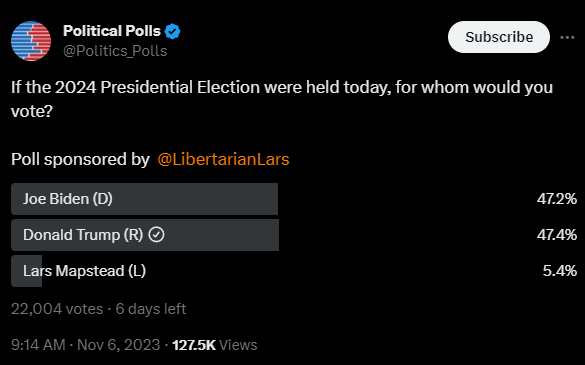The image size is (585, 365).
Task: Click the 6 days left label
Action: click(x=151, y=309)
